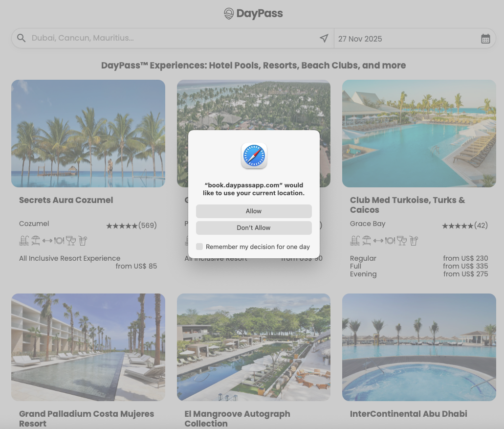
Task: Click the search magnifier icon
Action: pyautogui.click(x=21, y=38)
